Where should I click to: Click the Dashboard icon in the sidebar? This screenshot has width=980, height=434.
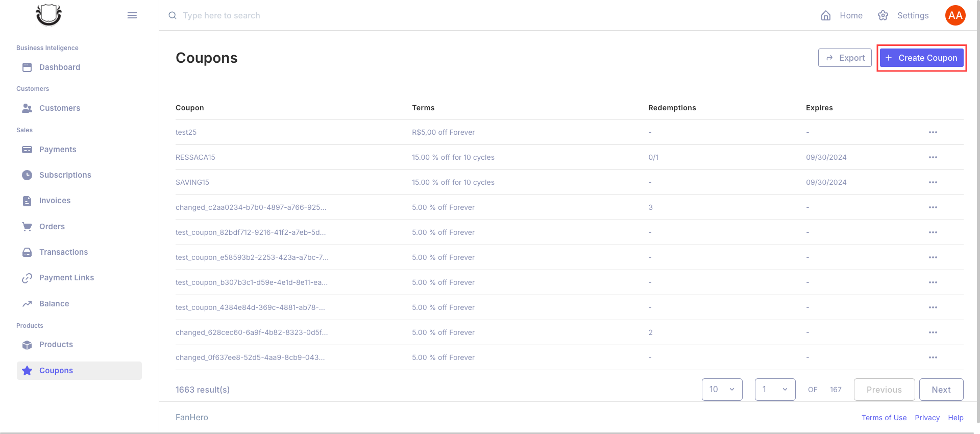[27, 67]
